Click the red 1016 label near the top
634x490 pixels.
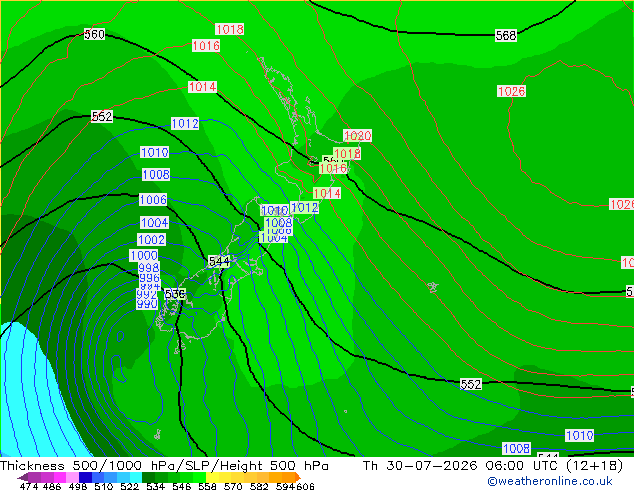pos(206,46)
